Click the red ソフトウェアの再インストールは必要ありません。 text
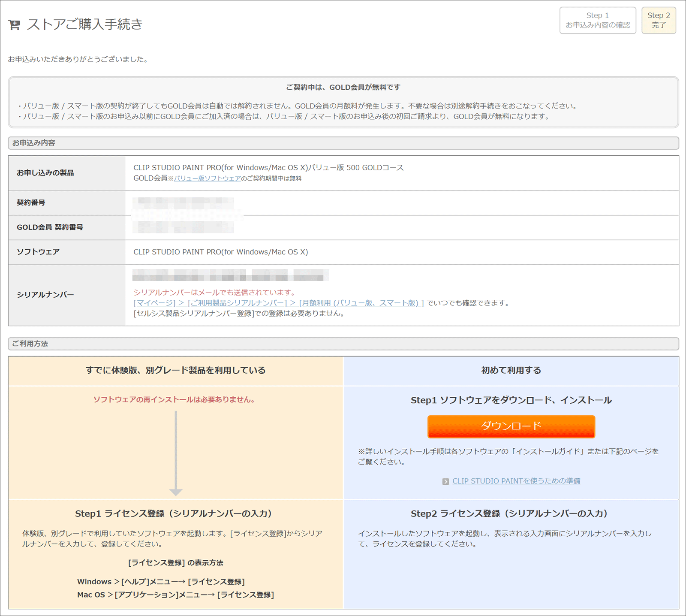Image resolution: width=686 pixels, height=616 pixels. tap(176, 400)
